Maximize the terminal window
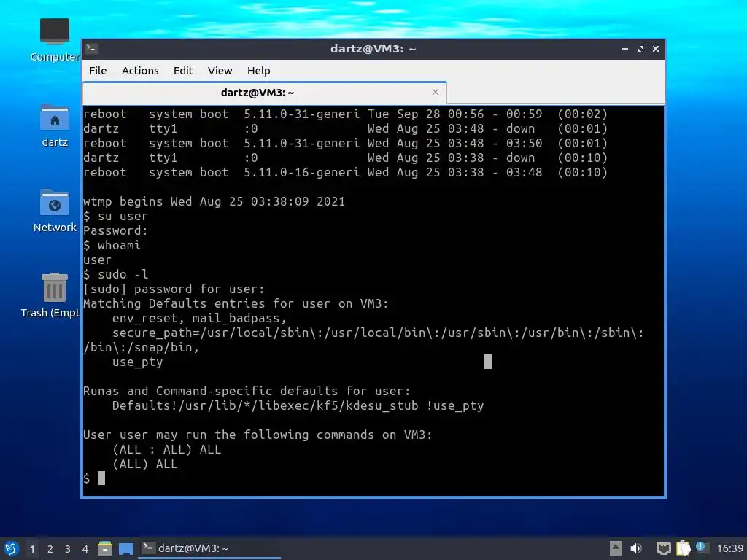Screen dimensions: 747x560 [x=640, y=49]
